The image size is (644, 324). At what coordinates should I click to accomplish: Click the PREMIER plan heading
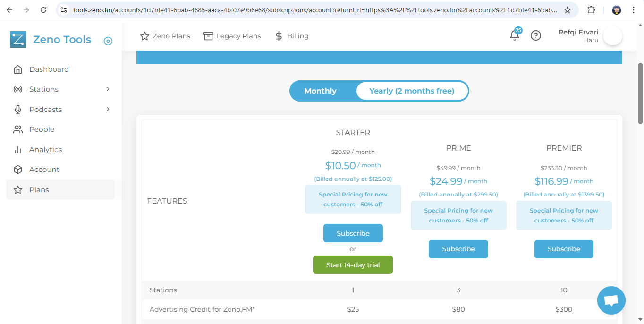(x=564, y=148)
